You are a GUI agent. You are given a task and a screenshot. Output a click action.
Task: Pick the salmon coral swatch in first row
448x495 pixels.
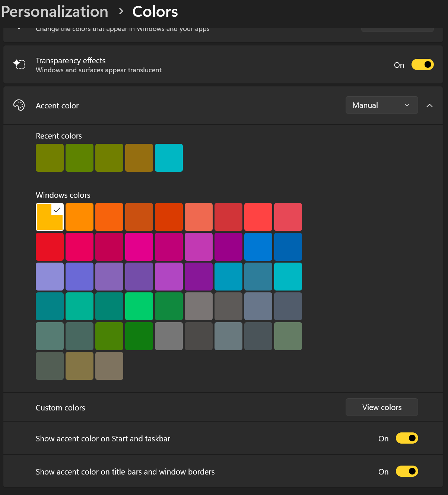coord(198,217)
